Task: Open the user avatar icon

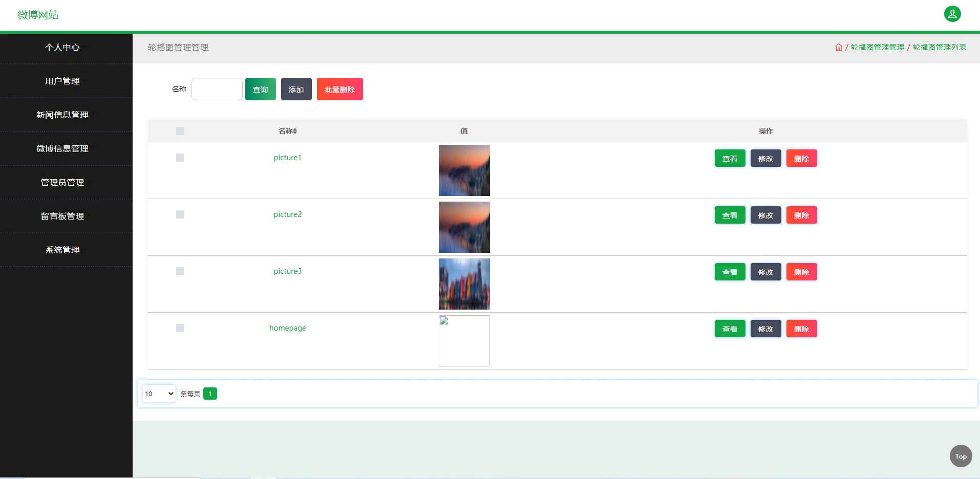Action: (952, 14)
